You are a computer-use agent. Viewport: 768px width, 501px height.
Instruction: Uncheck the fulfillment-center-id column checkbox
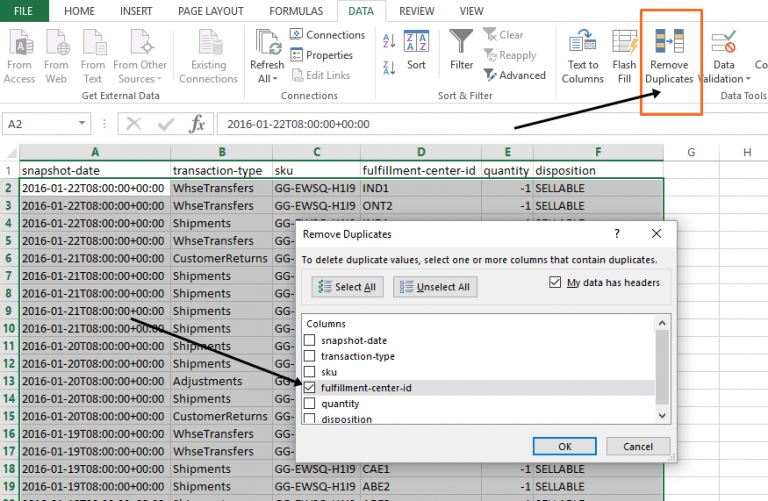click(x=310, y=387)
